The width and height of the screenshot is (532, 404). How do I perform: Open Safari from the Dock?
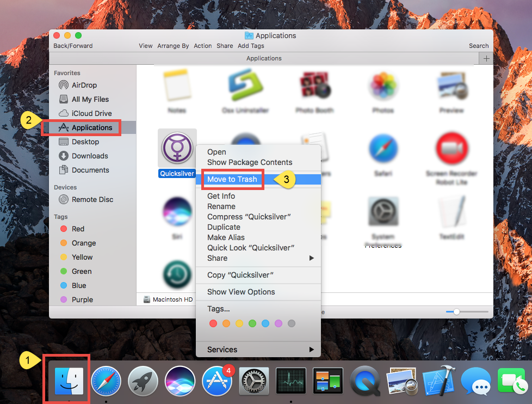[106, 381]
